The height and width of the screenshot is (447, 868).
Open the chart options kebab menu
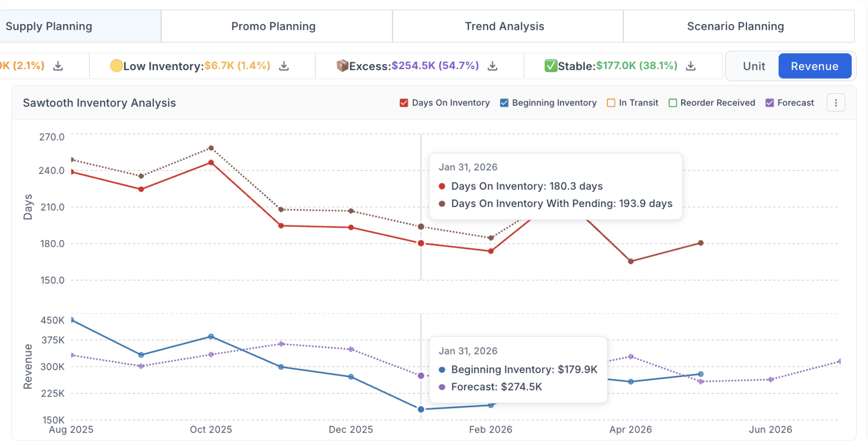836,103
